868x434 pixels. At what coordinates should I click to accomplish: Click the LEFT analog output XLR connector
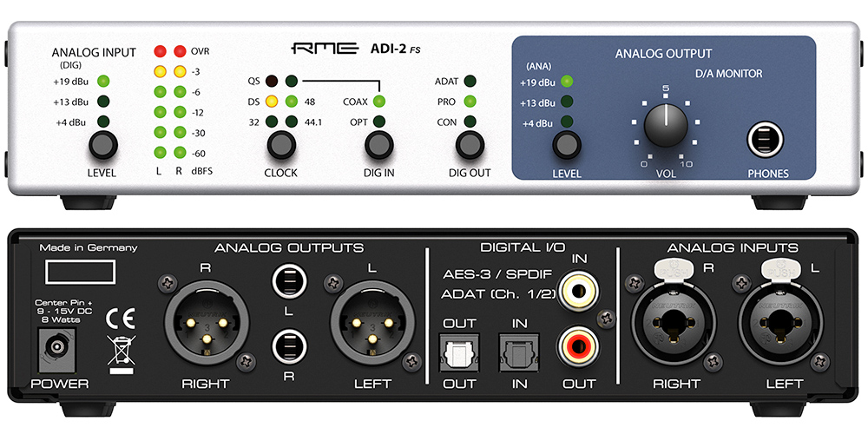pos(372,322)
